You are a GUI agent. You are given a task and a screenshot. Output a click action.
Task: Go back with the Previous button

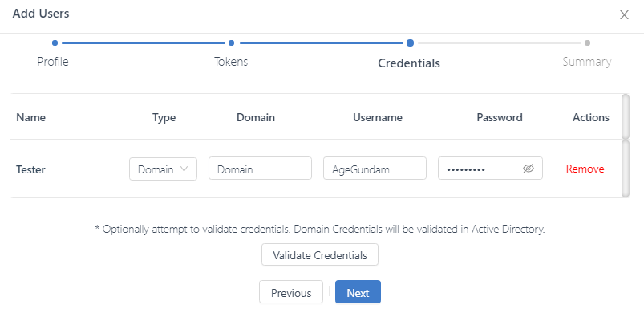tap(291, 292)
